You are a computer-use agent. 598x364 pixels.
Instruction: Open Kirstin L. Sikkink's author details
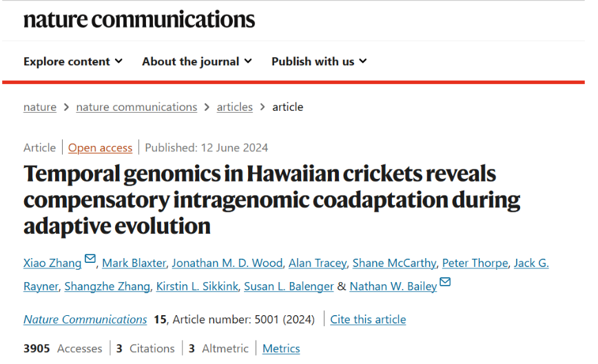pos(197,286)
